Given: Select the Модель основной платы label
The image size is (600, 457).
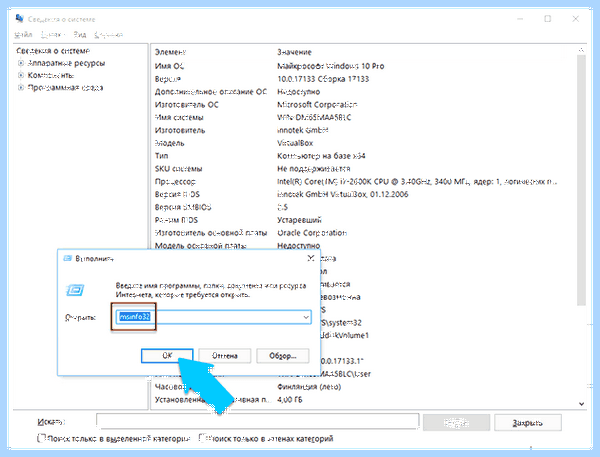Looking at the screenshot, I should coord(201,245).
